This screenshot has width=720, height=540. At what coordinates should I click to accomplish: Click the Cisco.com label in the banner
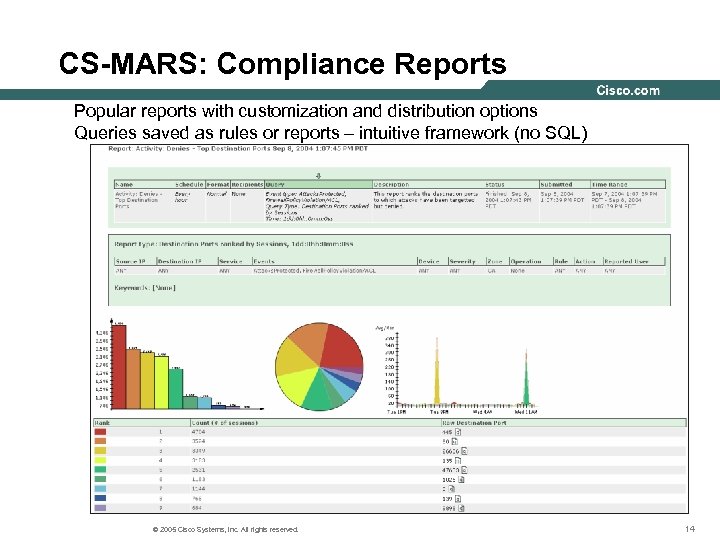628,90
